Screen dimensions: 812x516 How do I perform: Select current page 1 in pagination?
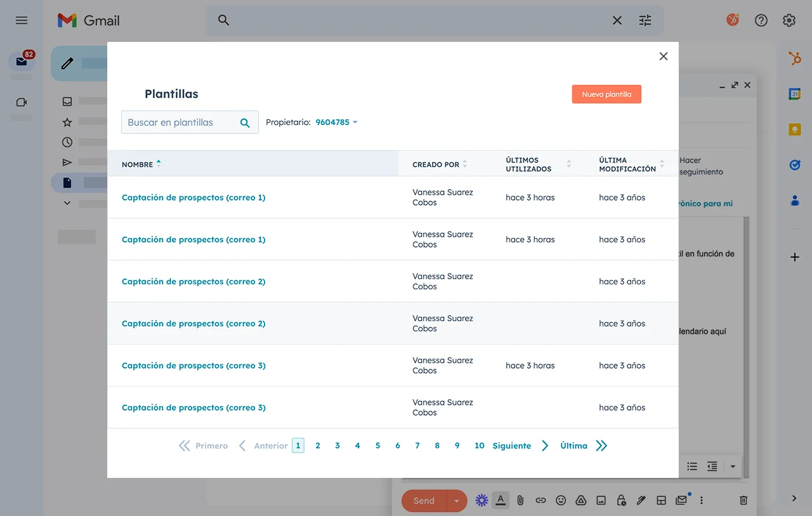point(298,446)
